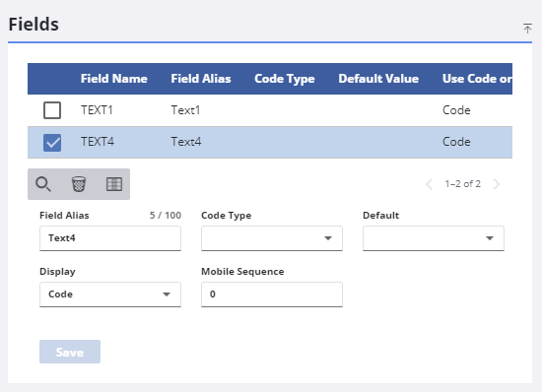The width and height of the screenshot is (542, 392).
Task: Focus the Field Alias input field
Action: pos(110,238)
